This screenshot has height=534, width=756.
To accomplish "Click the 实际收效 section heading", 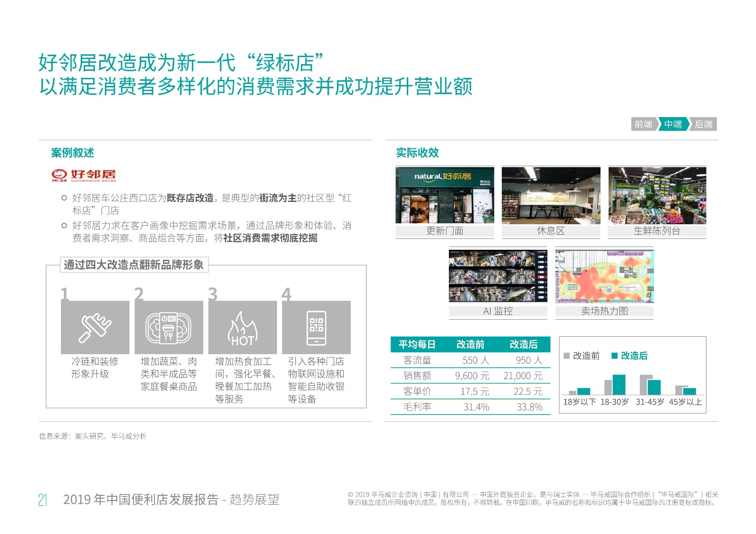I will (417, 153).
